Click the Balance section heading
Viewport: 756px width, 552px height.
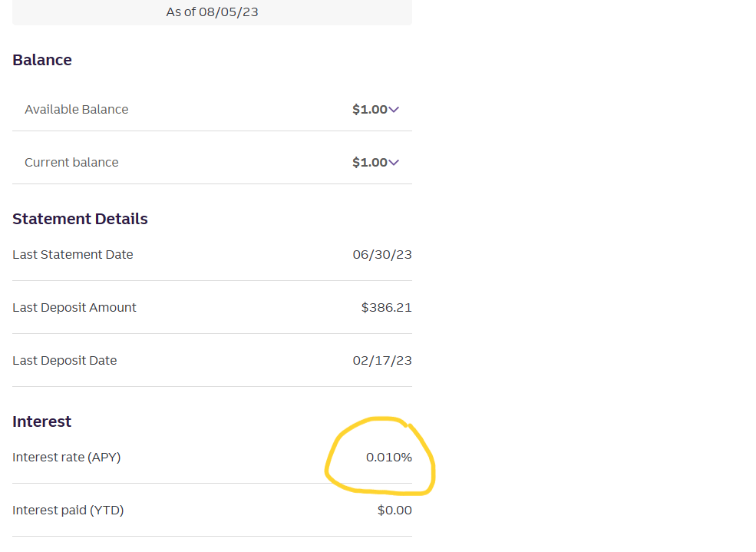(42, 60)
